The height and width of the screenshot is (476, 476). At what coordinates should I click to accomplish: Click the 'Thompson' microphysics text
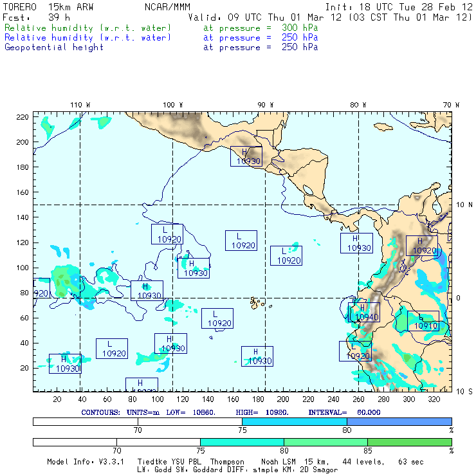(x=227, y=462)
